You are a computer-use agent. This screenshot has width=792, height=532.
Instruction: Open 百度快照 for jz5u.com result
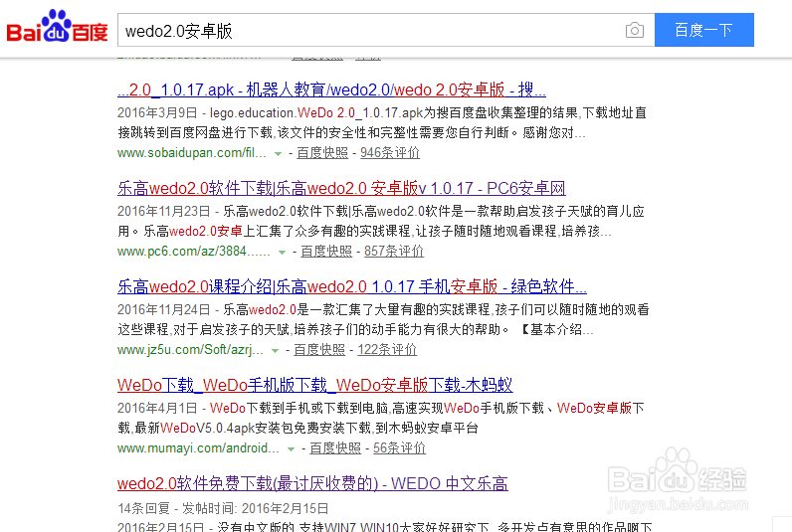coord(319,349)
